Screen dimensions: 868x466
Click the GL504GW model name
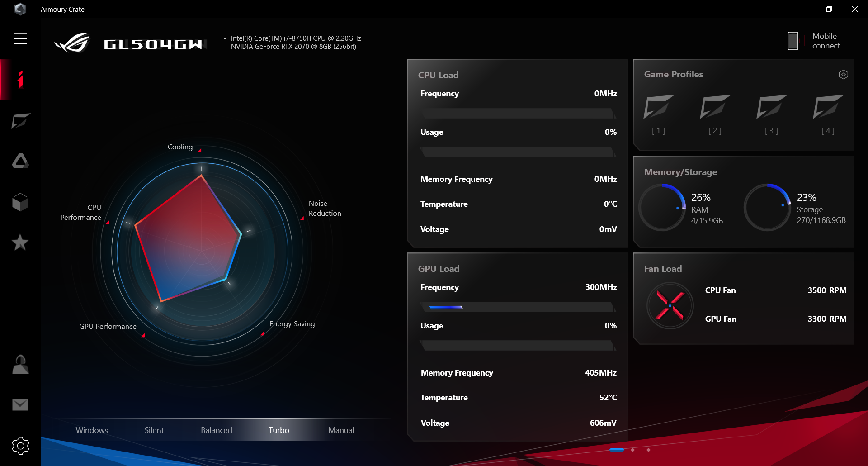153,44
